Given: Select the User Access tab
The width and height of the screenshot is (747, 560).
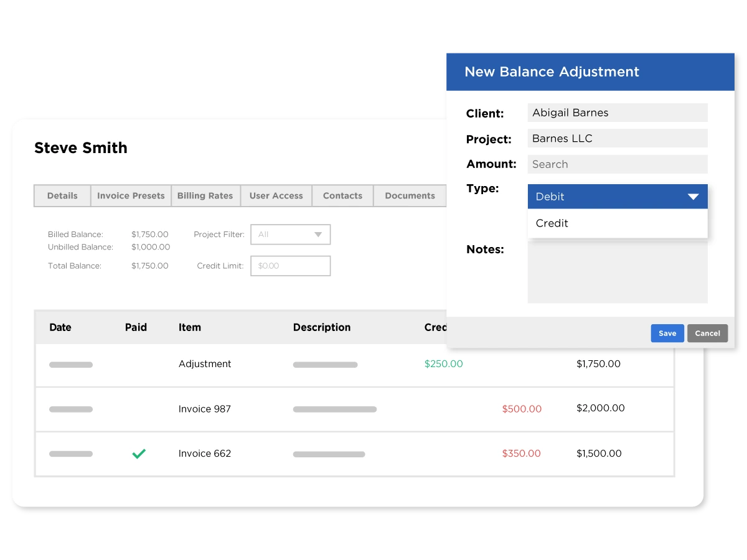Looking at the screenshot, I should click(x=276, y=195).
